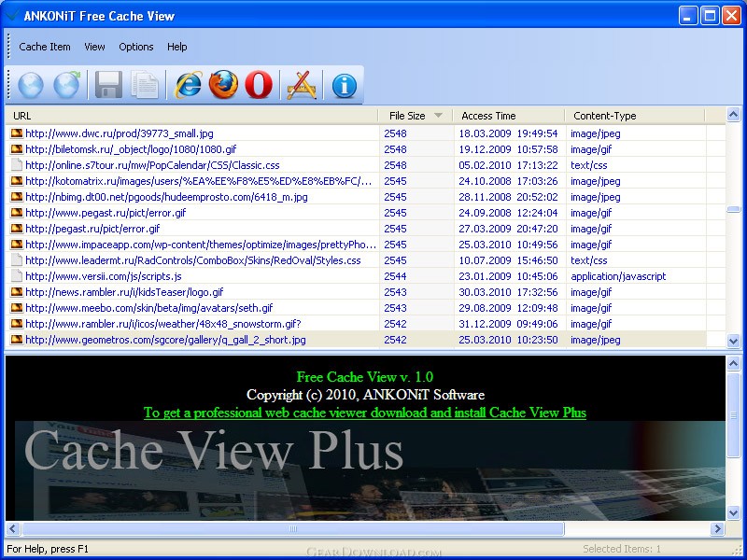Click application/javascript content type cell
The width and height of the screenshot is (747, 560).
point(618,276)
